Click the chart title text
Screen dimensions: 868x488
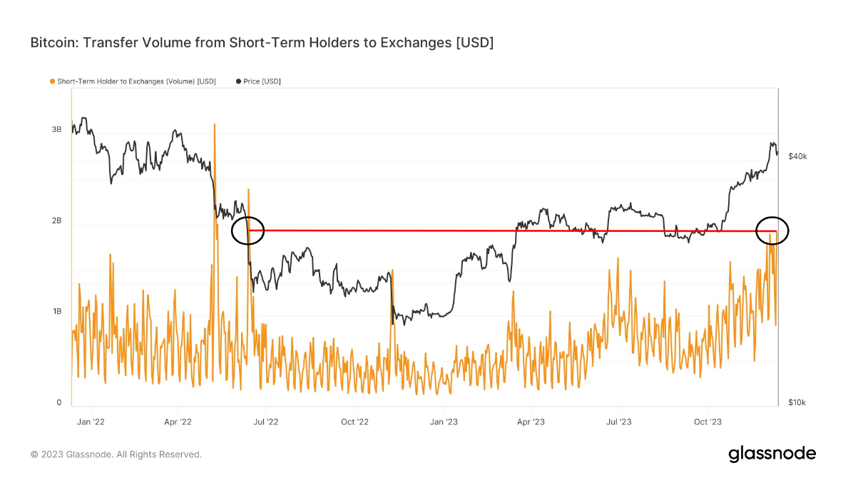262,43
